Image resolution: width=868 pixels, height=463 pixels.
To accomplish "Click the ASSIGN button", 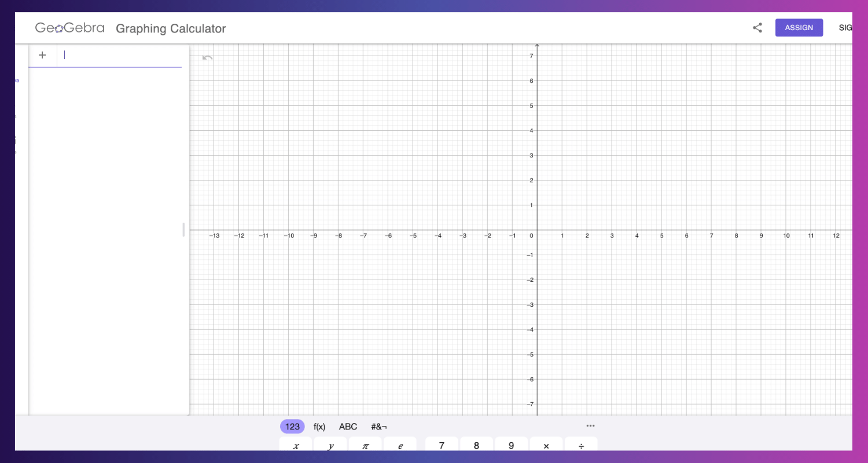I will pyautogui.click(x=799, y=27).
